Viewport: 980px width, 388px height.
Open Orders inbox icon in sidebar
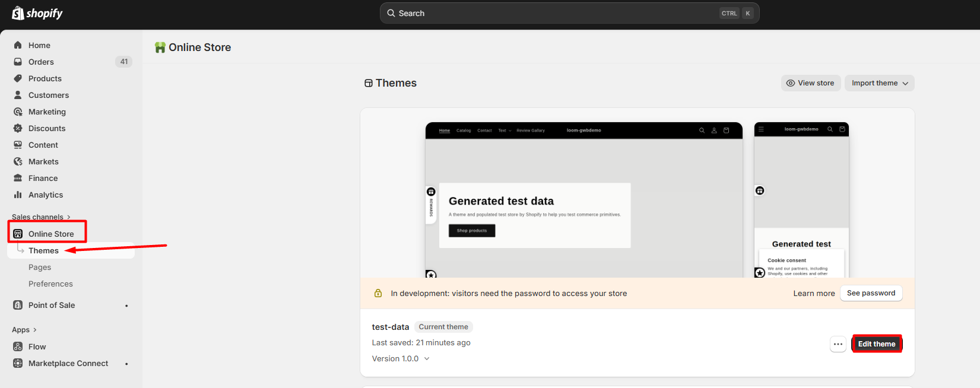tap(18, 62)
